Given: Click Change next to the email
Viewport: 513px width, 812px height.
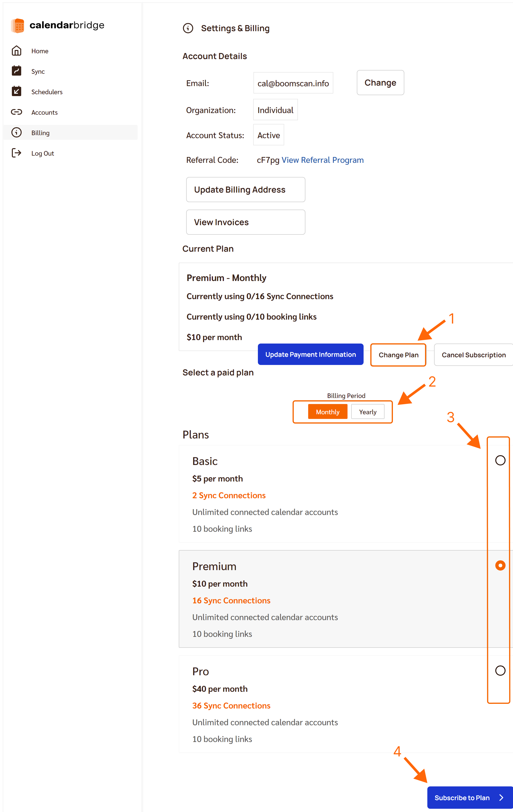Looking at the screenshot, I should point(380,83).
